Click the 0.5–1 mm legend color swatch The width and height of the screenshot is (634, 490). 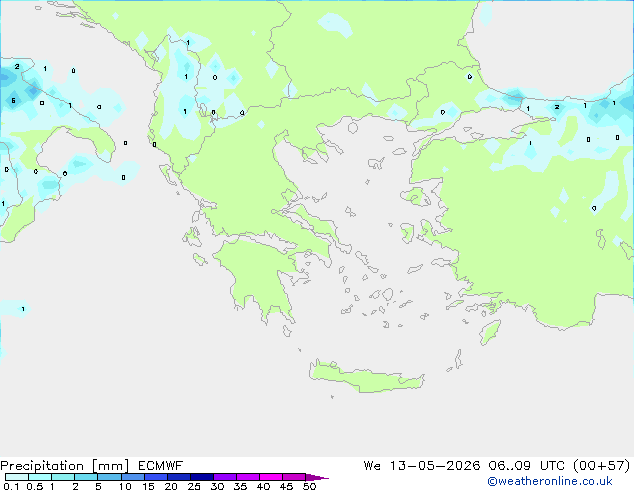click(x=40, y=477)
